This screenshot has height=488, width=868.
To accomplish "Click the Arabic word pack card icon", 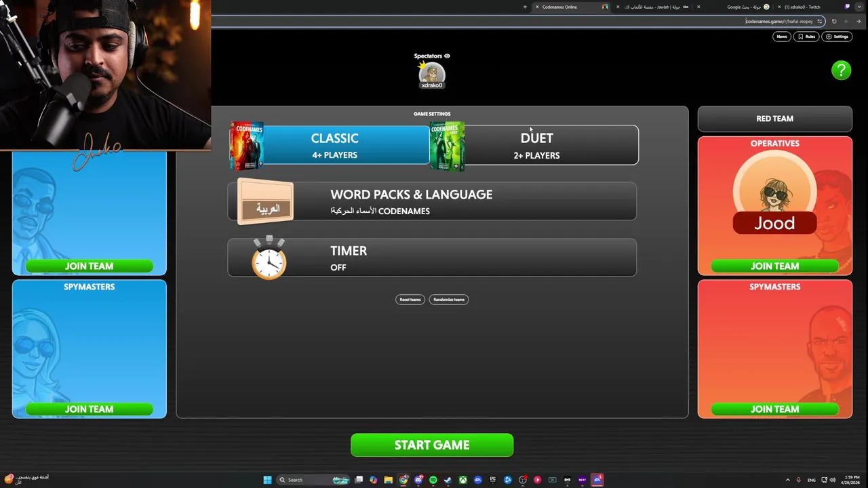I will coord(266,201).
